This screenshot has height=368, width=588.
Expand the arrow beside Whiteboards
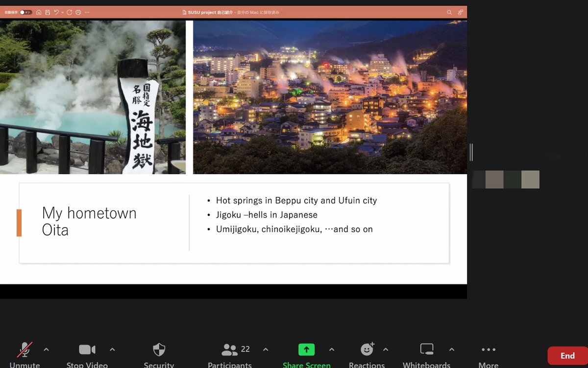coord(452,349)
